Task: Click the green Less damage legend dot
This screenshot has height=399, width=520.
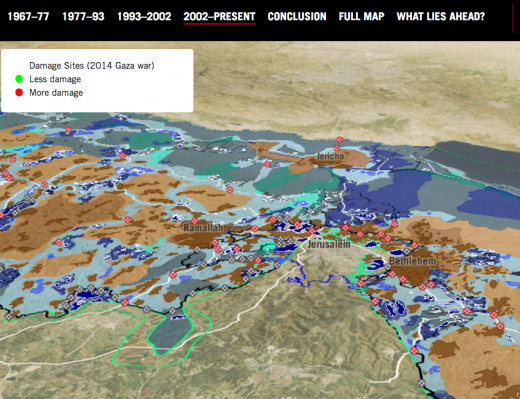Action: pos(19,79)
